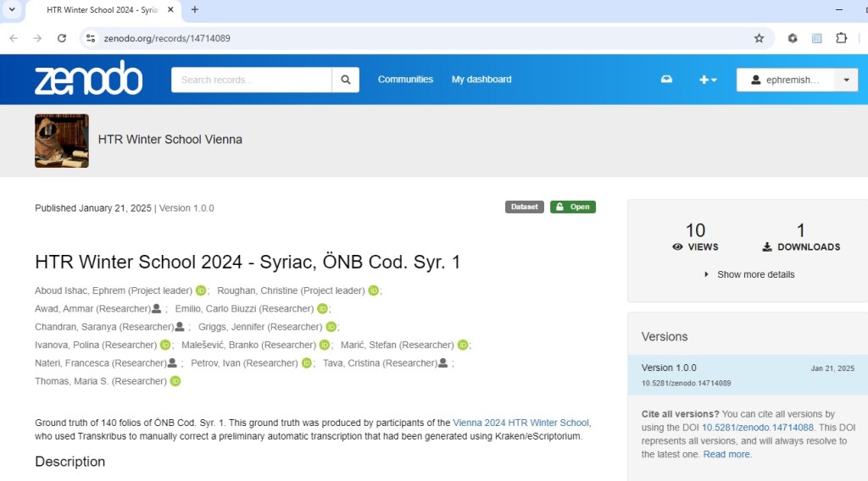Click the search magnifier button

[346, 80]
